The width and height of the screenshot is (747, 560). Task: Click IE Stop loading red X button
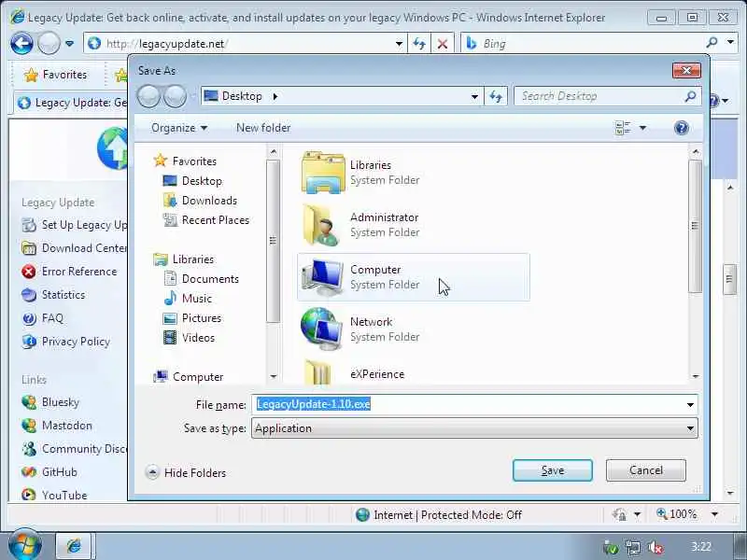[442, 44]
